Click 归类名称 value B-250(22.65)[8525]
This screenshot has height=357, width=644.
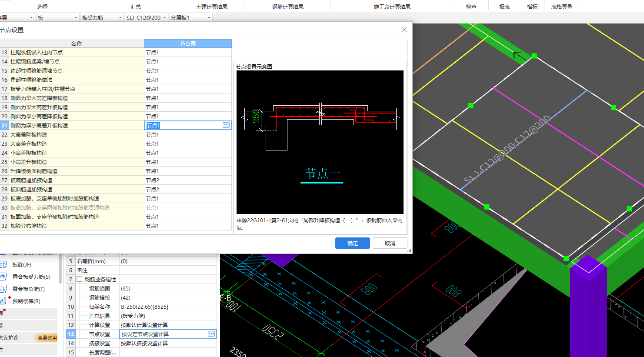coord(168,307)
